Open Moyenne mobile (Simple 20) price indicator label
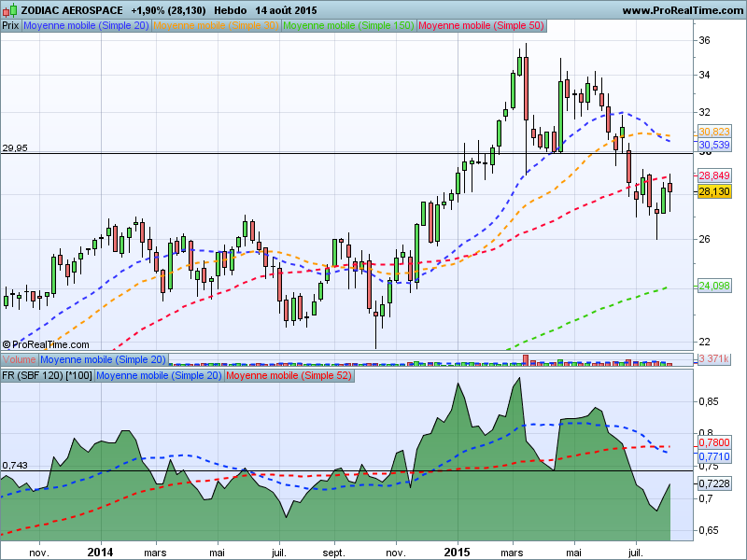This screenshot has width=747, height=560. [86, 26]
